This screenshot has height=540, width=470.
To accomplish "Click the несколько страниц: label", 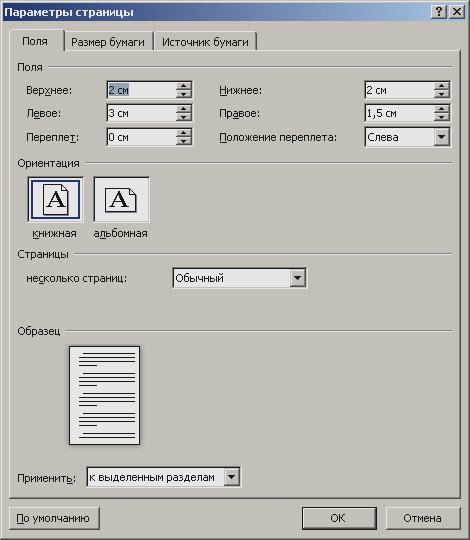I will pos(76,278).
